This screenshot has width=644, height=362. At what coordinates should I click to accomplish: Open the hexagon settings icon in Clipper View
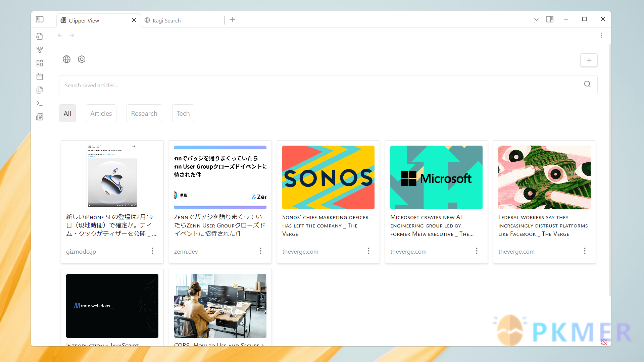point(82,59)
